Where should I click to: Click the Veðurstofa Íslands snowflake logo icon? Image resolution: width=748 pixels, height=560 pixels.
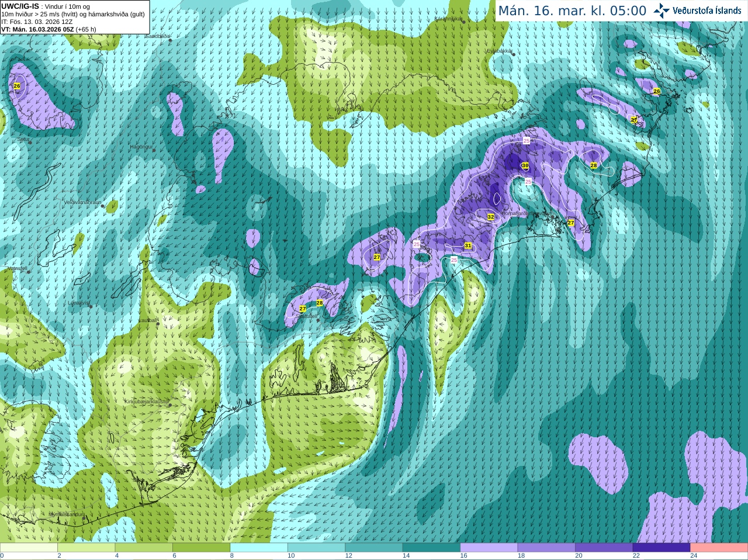click(662, 11)
